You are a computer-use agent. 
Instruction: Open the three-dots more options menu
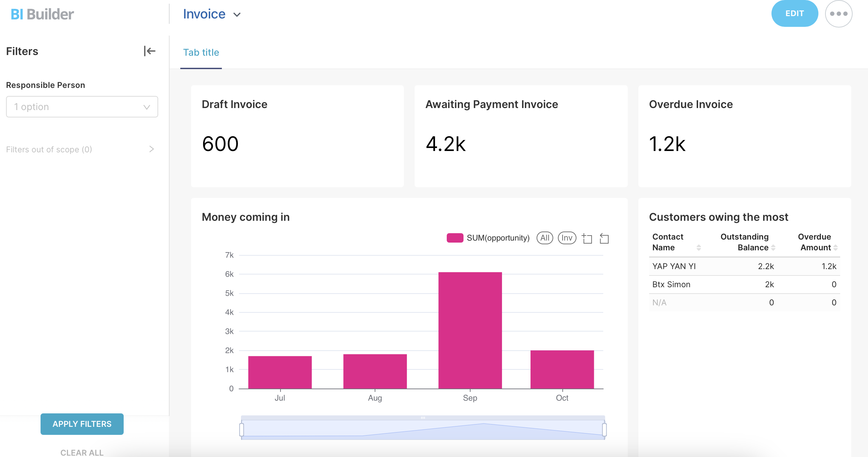tap(839, 14)
